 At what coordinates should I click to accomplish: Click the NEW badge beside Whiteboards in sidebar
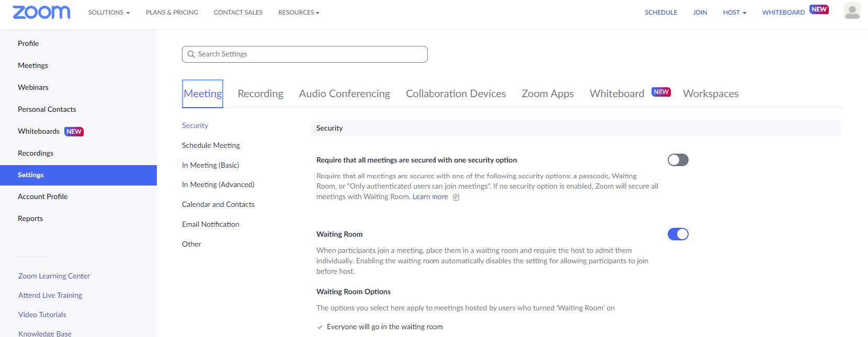coord(74,132)
